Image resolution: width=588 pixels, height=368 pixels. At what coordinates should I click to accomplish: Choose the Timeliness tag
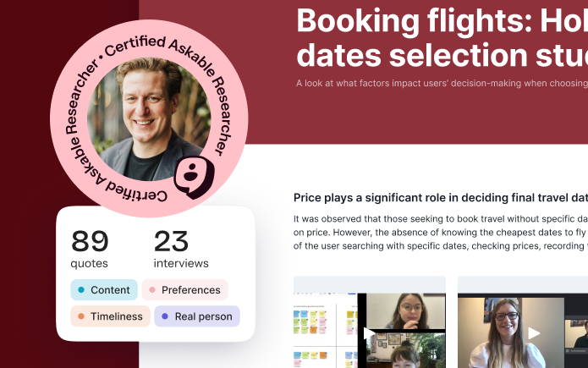click(x=110, y=316)
